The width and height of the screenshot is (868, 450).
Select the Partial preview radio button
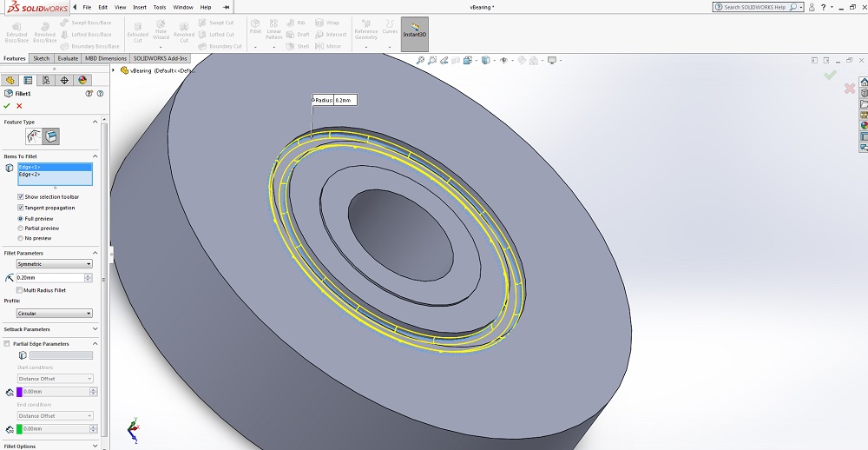point(21,228)
